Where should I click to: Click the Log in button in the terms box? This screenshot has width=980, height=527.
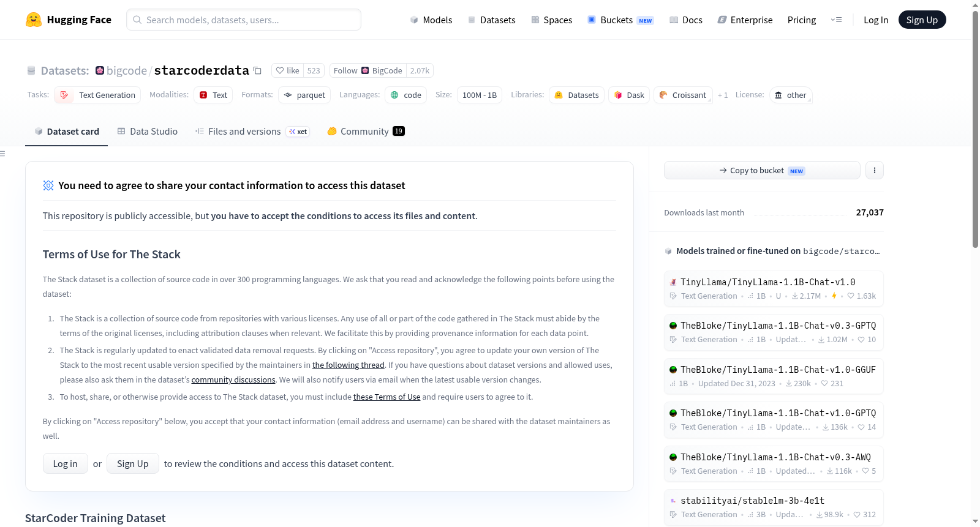(x=66, y=463)
